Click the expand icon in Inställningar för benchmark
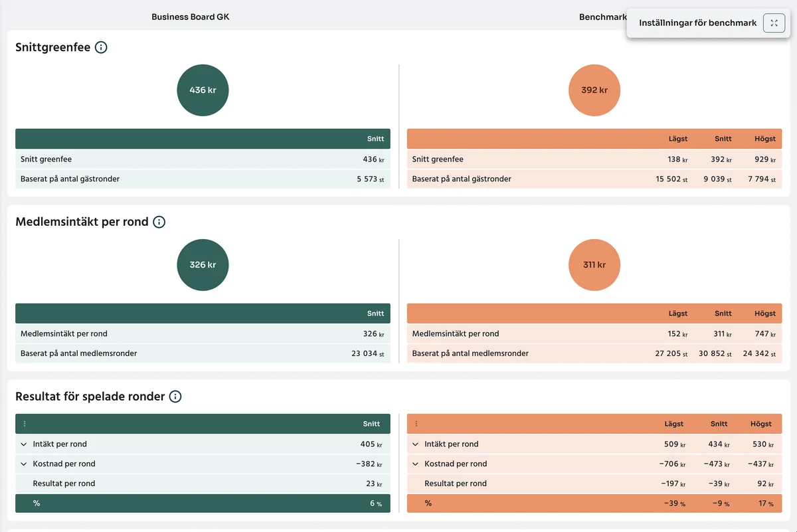 (x=774, y=23)
